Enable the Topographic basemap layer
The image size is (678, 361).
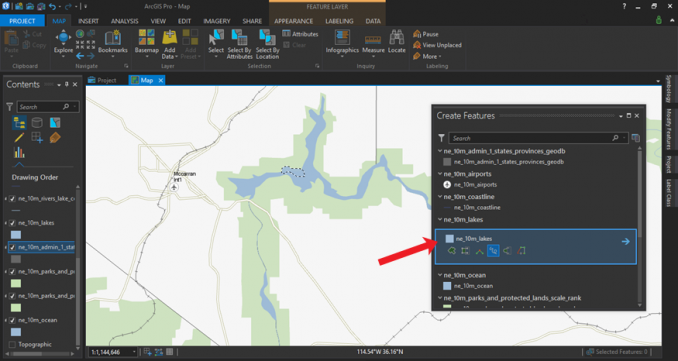pyautogui.click(x=13, y=345)
